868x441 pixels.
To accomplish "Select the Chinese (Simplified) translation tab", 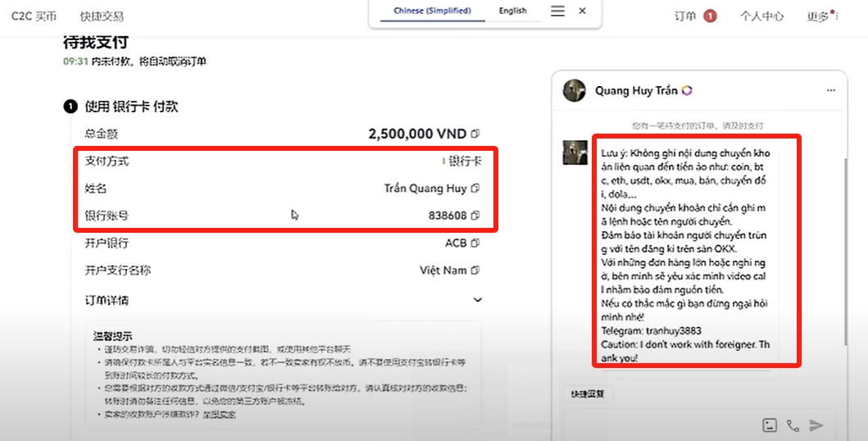I will point(432,11).
